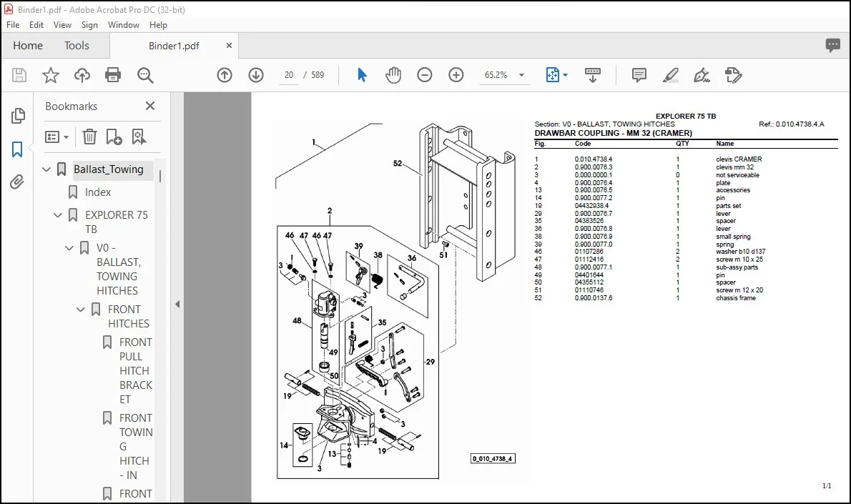Click the bookmarks panel scrollbar

coord(160,175)
